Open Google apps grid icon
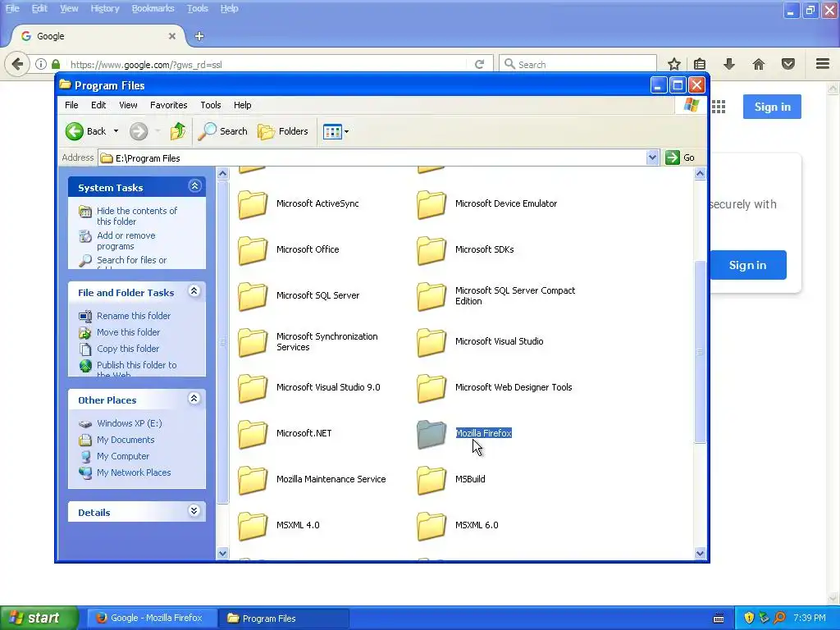840x630 pixels. pyautogui.click(x=719, y=107)
